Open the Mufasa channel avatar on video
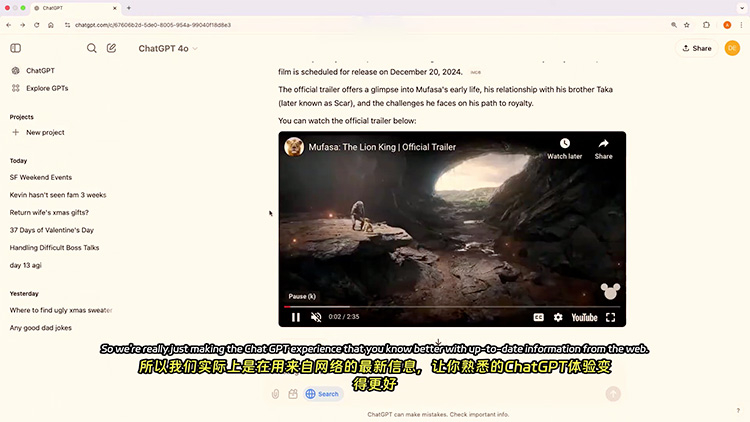 294,146
